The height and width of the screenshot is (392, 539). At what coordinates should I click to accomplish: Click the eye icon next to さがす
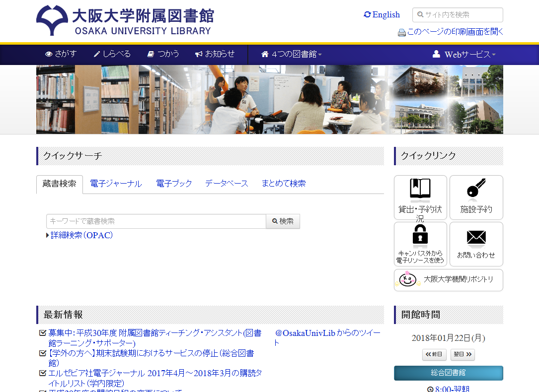pyautogui.click(x=49, y=54)
